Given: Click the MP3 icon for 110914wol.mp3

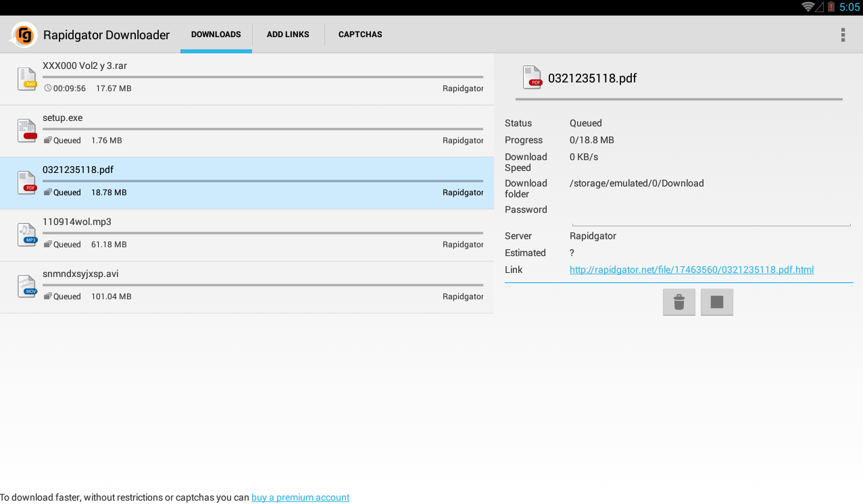Looking at the screenshot, I should (26, 234).
